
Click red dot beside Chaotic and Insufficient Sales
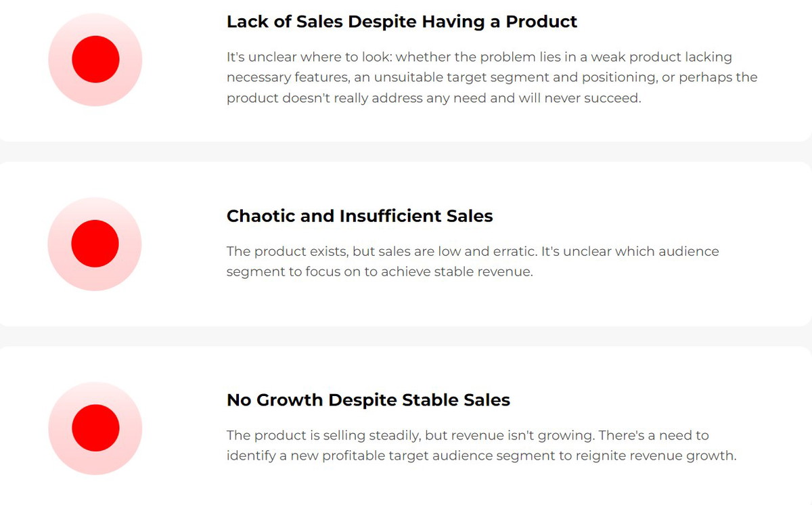(x=95, y=244)
